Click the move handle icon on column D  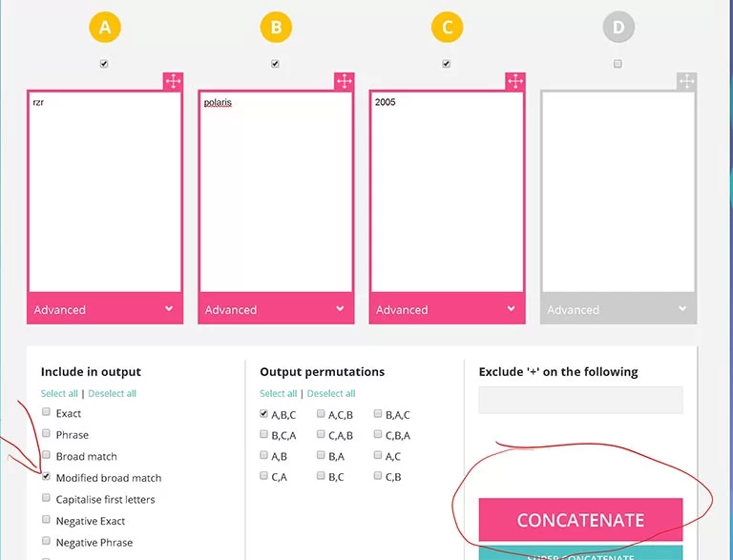[686, 81]
